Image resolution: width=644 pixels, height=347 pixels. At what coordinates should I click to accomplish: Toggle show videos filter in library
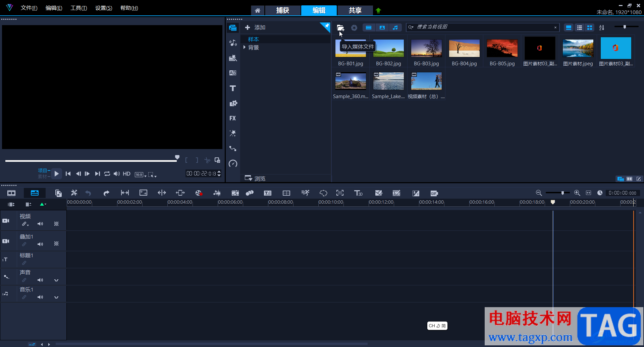[369, 28]
